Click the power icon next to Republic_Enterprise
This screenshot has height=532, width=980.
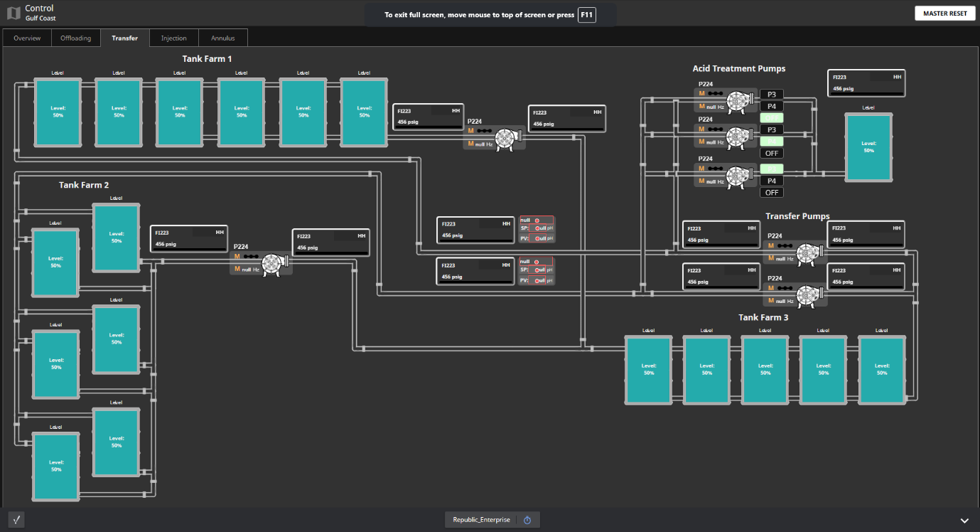click(527, 520)
